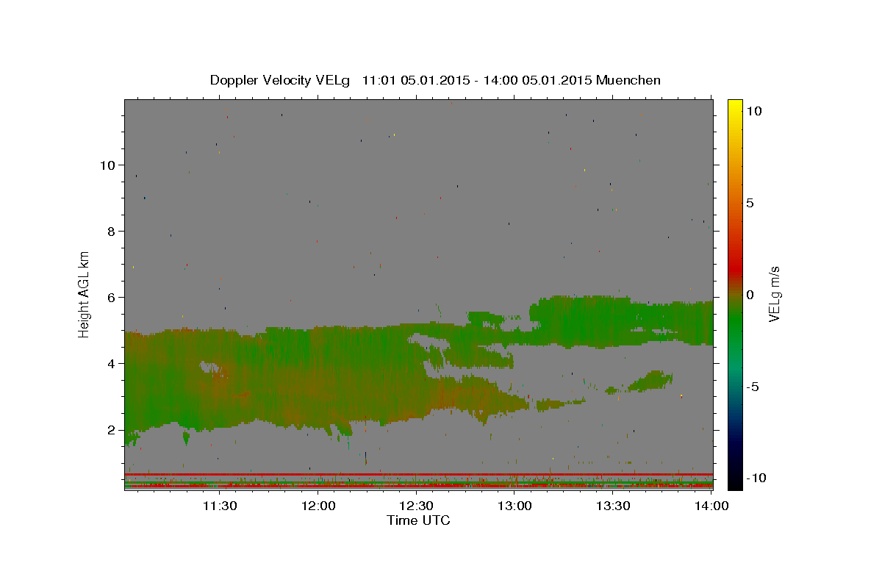
Task: Click the colorbar value -10 label
Action: 756,478
